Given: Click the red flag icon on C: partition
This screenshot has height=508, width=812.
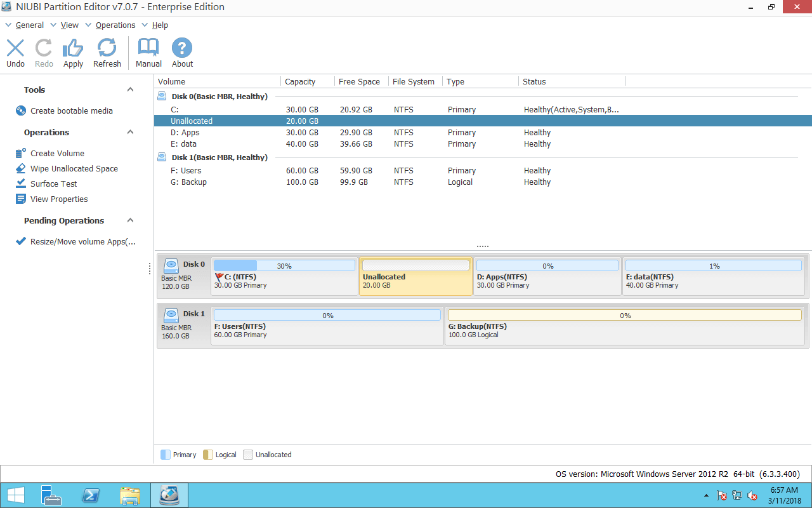Looking at the screenshot, I should pyautogui.click(x=219, y=277).
